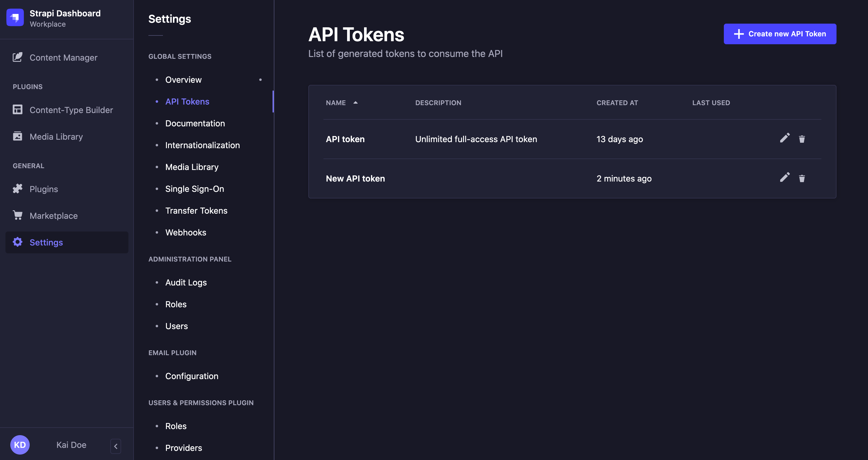Edit 'New API token' with pencil icon
This screenshot has width=868, height=460.
[x=785, y=178]
